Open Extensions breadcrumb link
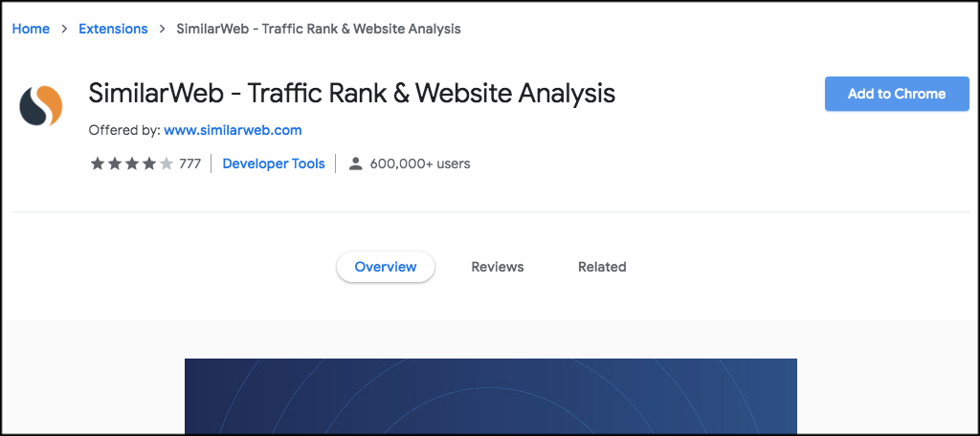Viewport: 980px width, 436px height. click(x=113, y=29)
